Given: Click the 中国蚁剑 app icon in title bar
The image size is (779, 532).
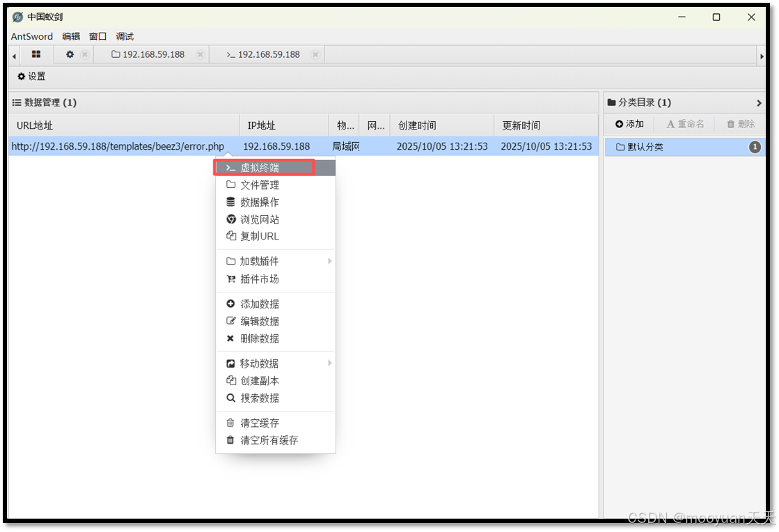Looking at the screenshot, I should (18, 17).
